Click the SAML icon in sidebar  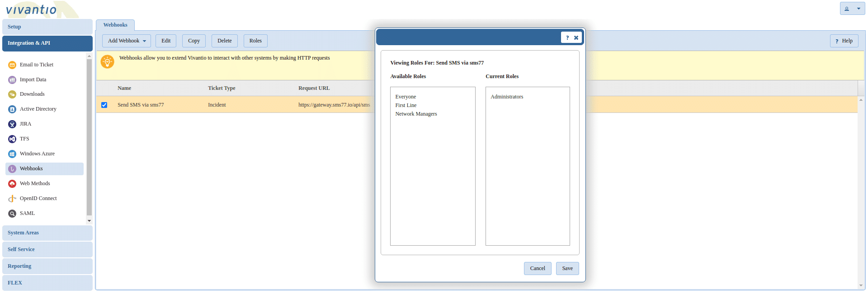12,214
